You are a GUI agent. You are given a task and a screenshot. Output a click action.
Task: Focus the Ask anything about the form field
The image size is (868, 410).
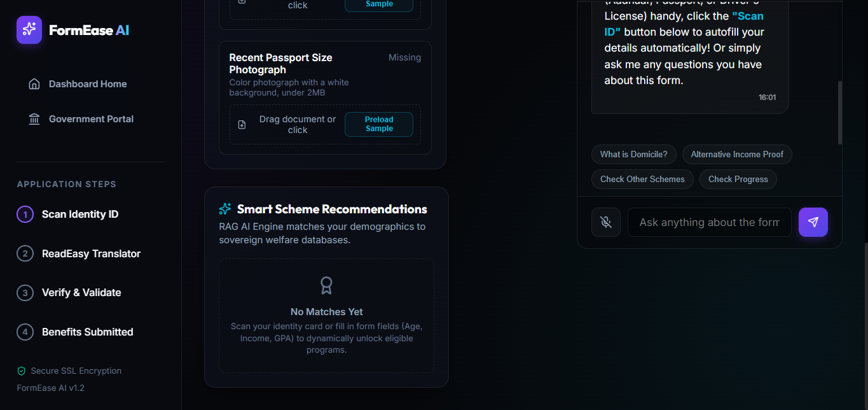point(710,222)
